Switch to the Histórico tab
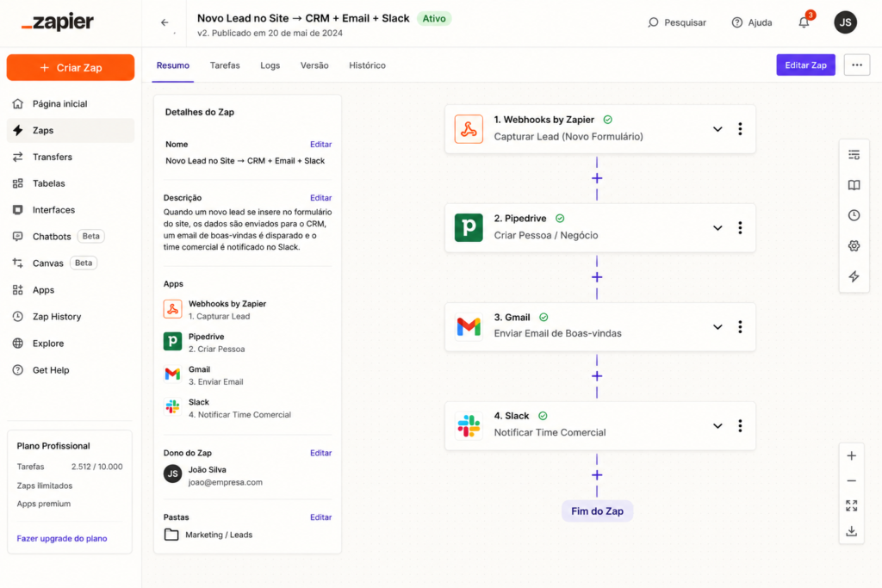 (367, 65)
